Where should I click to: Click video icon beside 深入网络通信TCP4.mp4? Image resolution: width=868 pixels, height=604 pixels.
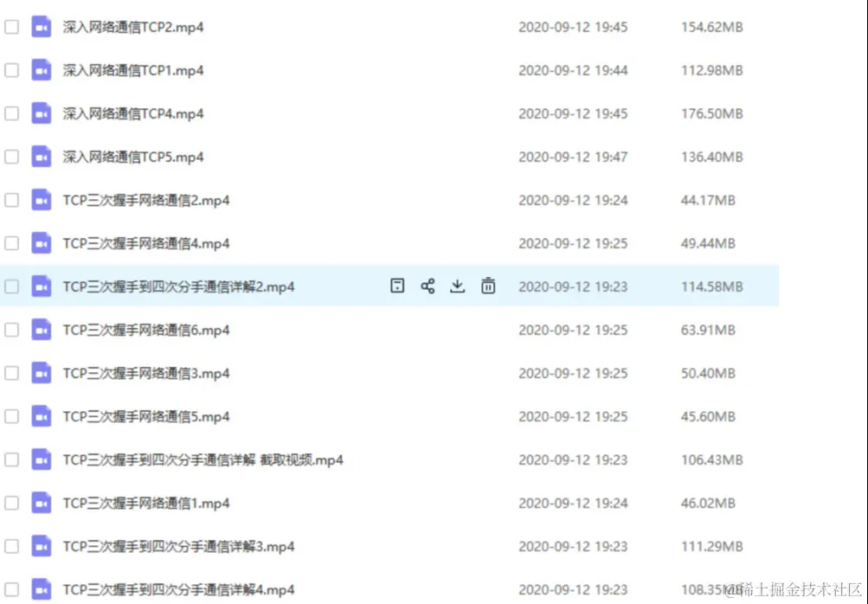tap(41, 113)
